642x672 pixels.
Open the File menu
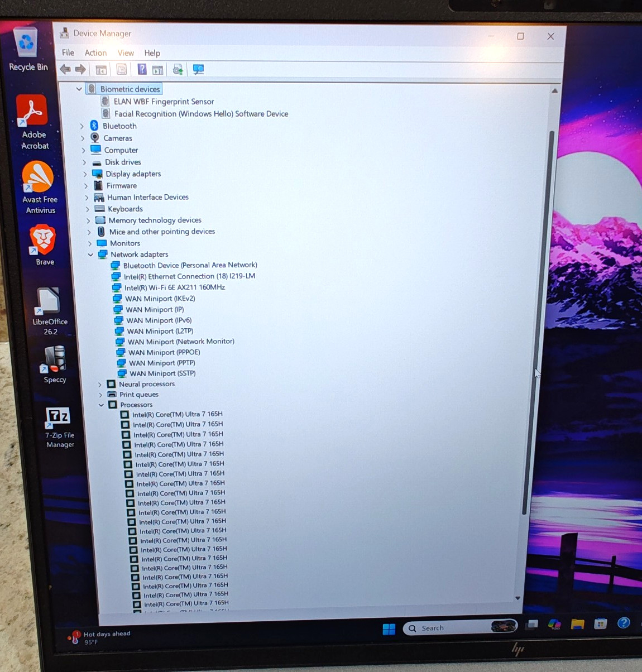click(68, 52)
